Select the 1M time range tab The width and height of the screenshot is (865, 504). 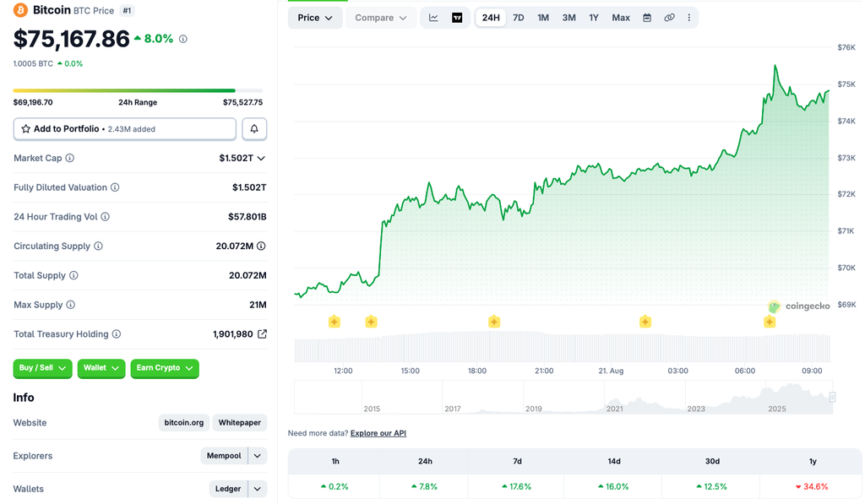tap(543, 18)
